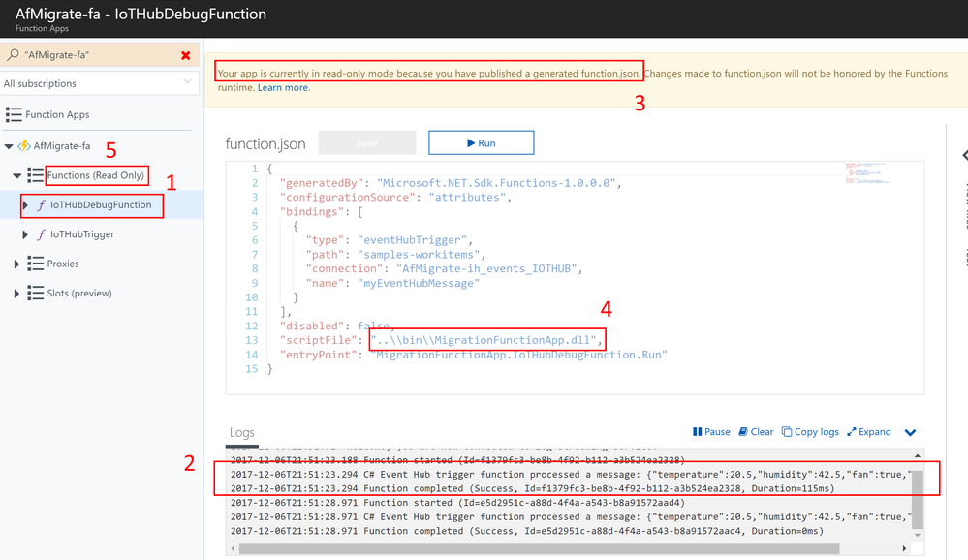Viewport: 968px width, 560px height.
Task: Click logs scroll left arrow
Action: pyautogui.click(x=233, y=548)
